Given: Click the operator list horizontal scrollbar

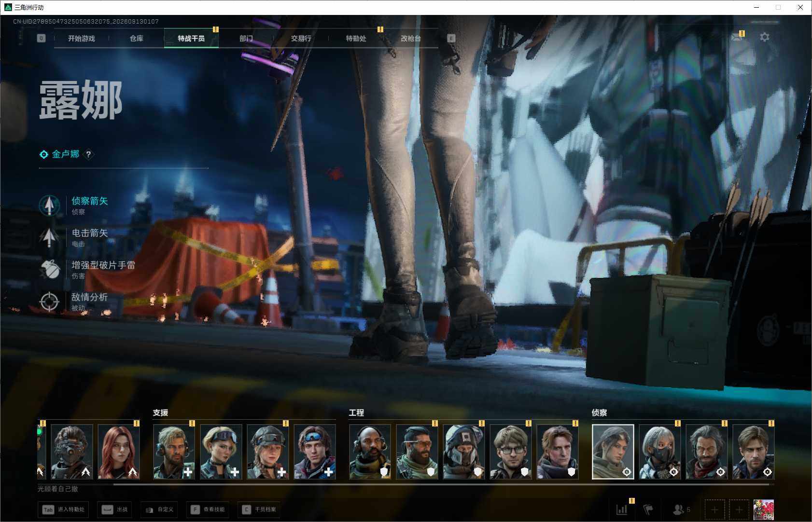Looking at the screenshot, I should tap(441, 484).
